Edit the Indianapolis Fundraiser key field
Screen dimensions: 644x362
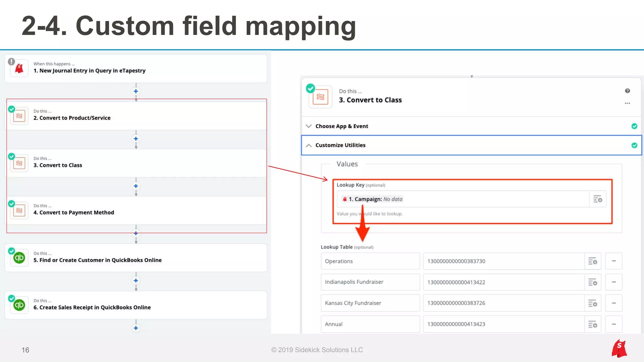click(x=370, y=282)
